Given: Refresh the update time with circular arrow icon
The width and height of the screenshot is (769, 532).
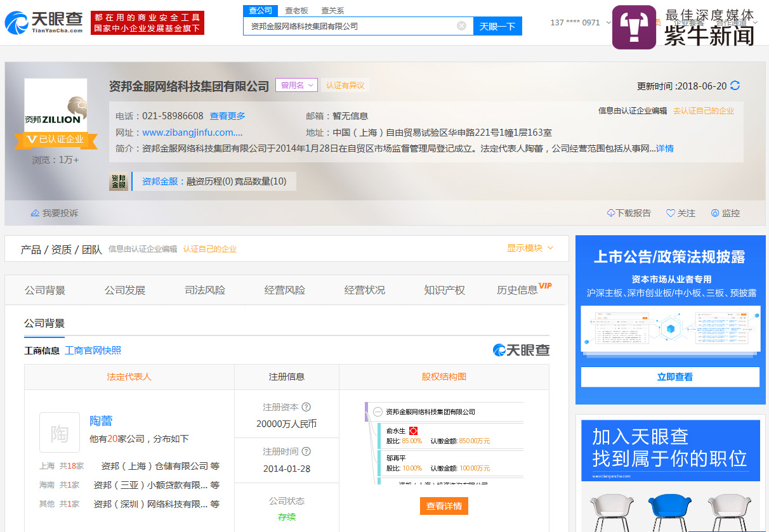Looking at the screenshot, I should click(x=735, y=86).
